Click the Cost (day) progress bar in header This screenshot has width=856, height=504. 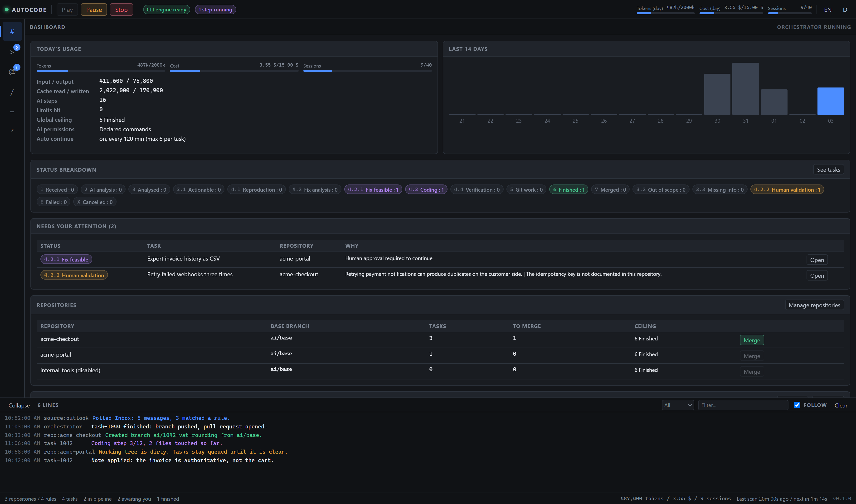tap(731, 13)
